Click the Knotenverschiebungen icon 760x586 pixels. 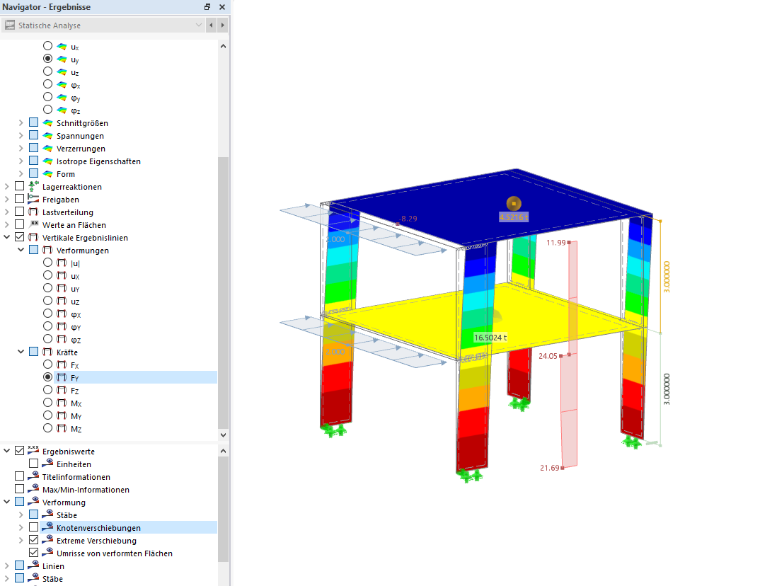point(48,527)
